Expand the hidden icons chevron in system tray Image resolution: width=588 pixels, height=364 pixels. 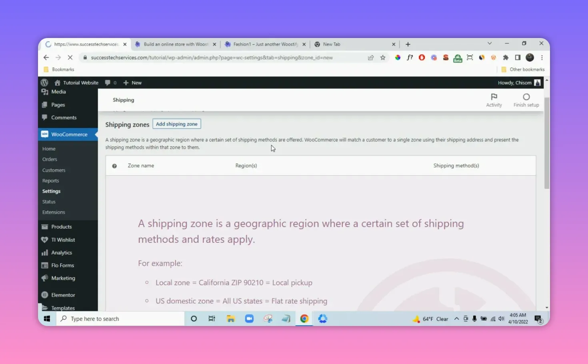[456, 318]
